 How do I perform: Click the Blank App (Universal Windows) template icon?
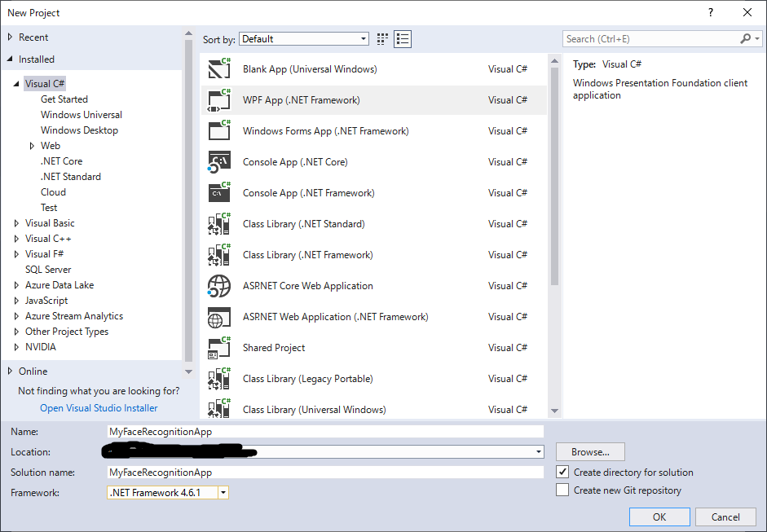219,68
